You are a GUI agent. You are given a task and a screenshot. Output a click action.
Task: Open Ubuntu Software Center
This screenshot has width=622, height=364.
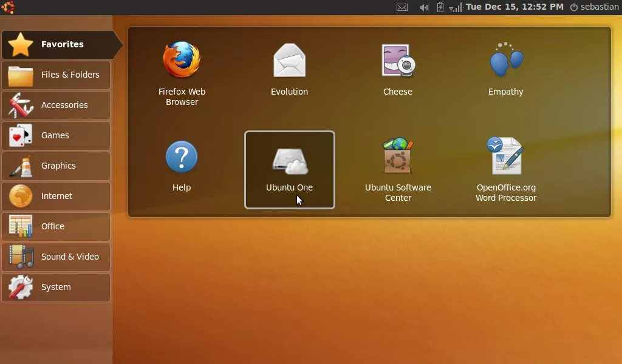click(398, 169)
